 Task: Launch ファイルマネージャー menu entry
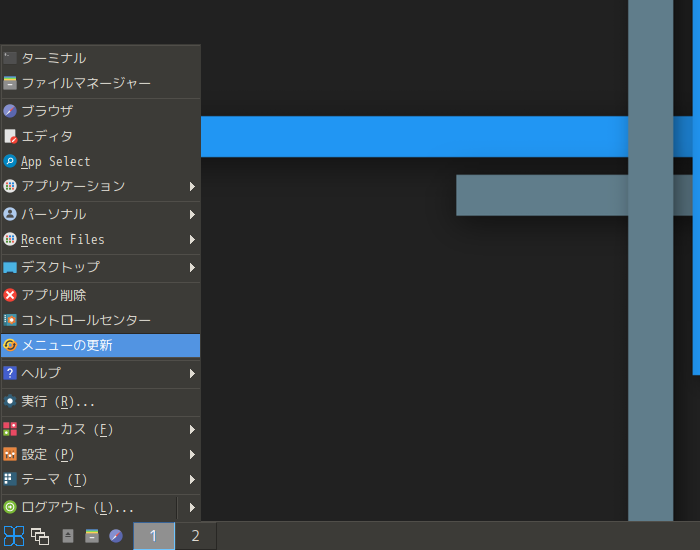coord(100,83)
